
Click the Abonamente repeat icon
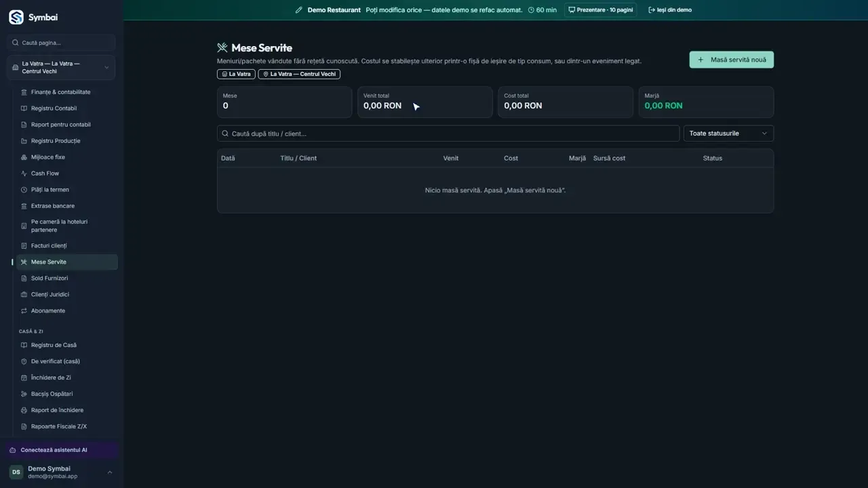(24, 311)
